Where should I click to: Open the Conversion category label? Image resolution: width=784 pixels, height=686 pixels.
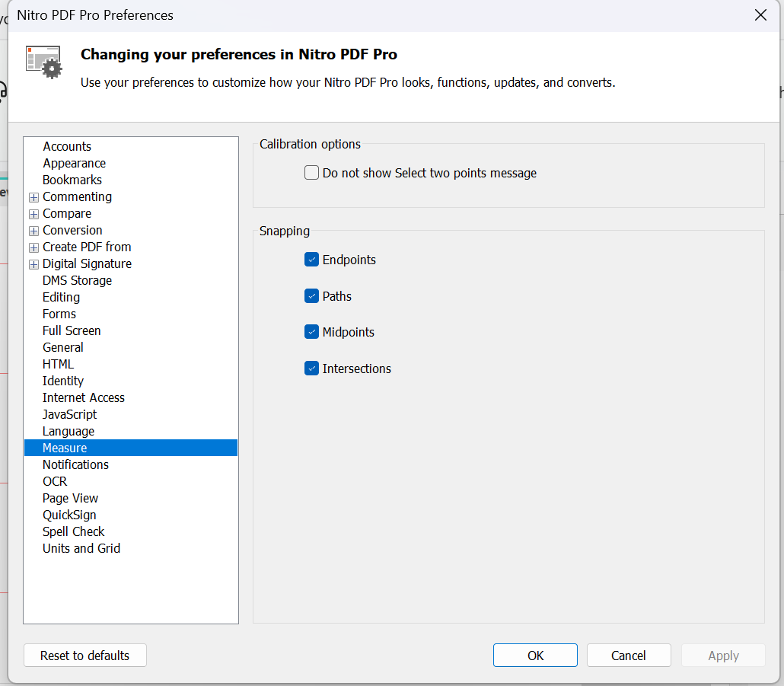[x=72, y=231]
